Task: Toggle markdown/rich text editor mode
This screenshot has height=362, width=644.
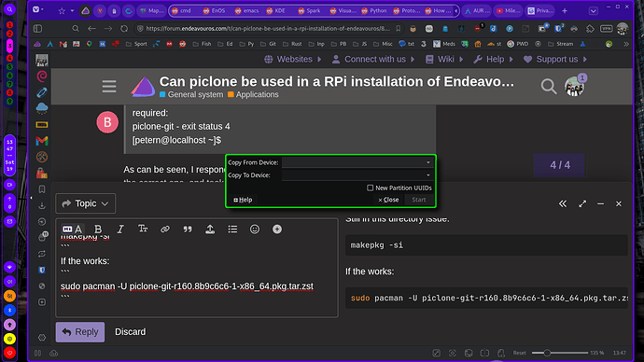Action: tap(72, 229)
